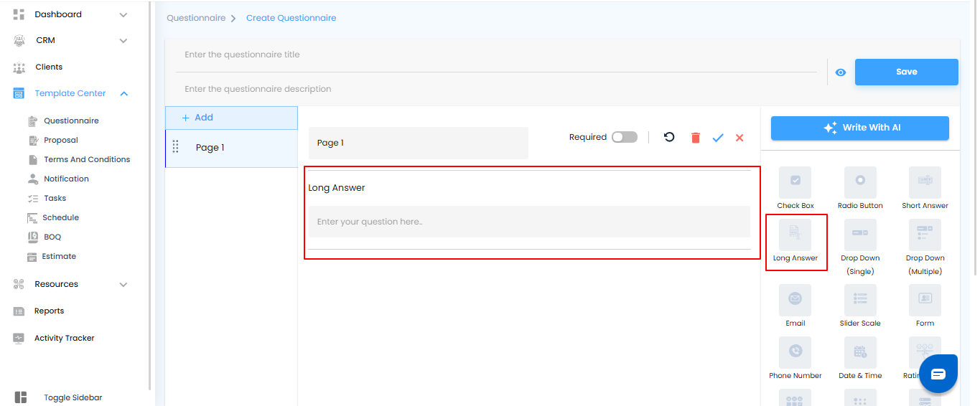Click the Dashboard grid icon in sidebar
Image resolution: width=980 pixels, height=406 pixels.
tap(19, 14)
